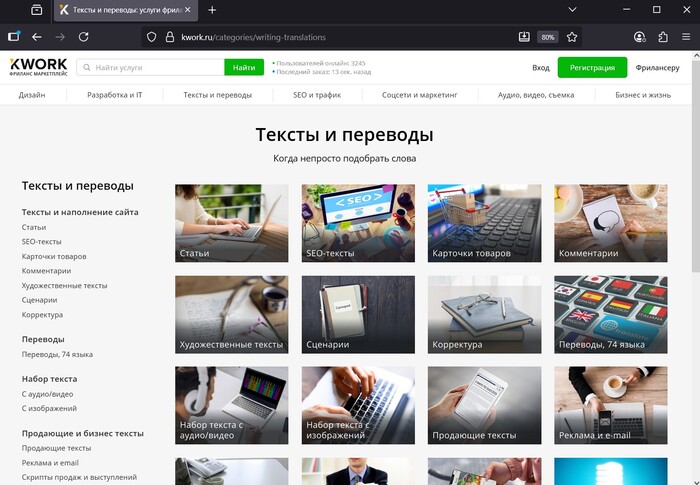Reset the 80% zoom level badge
The image size is (700, 485).
(x=548, y=37)
